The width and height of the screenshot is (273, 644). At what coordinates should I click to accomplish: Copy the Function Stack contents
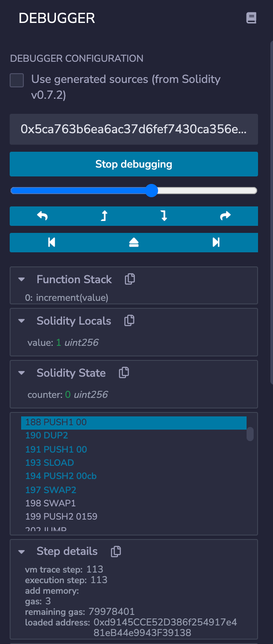click(129, 279)
